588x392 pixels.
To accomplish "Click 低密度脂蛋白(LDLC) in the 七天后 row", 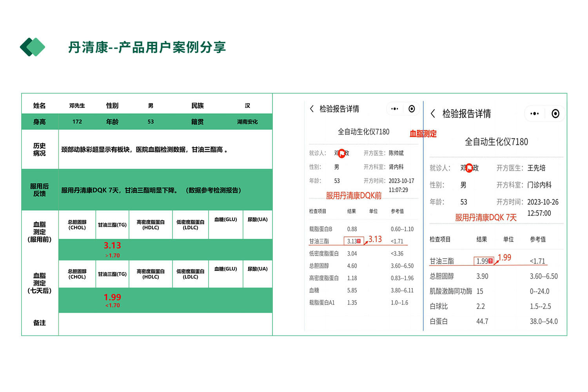I will 191,274.
